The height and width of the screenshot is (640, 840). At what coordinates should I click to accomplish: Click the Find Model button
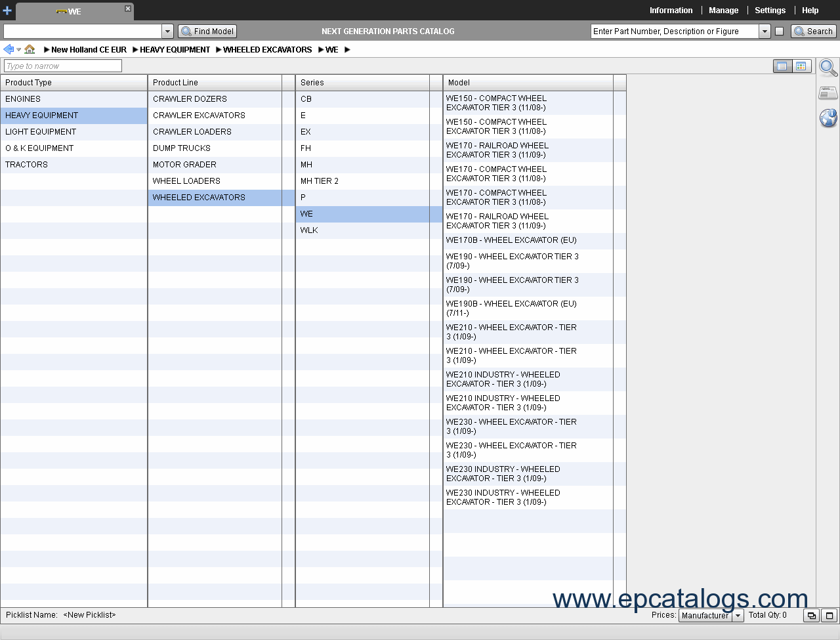pyautogui.click(x=207, y=31)
